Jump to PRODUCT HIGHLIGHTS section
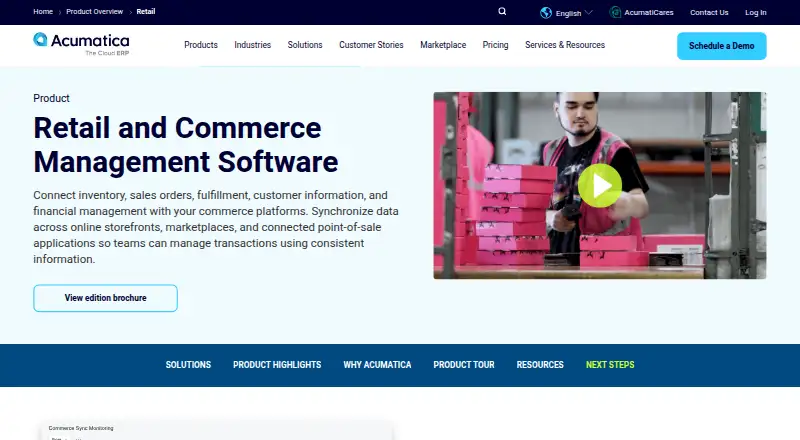The height and width of the screenshot is (440, 800). pos(277,365)
